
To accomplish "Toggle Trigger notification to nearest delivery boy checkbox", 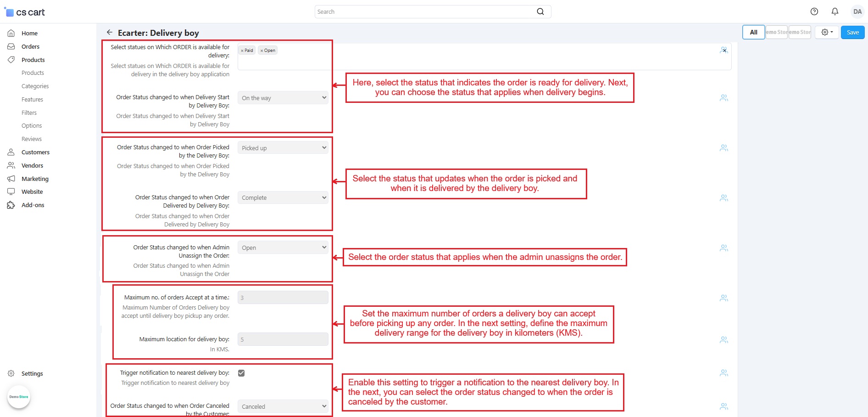I will tap(241, 373).
